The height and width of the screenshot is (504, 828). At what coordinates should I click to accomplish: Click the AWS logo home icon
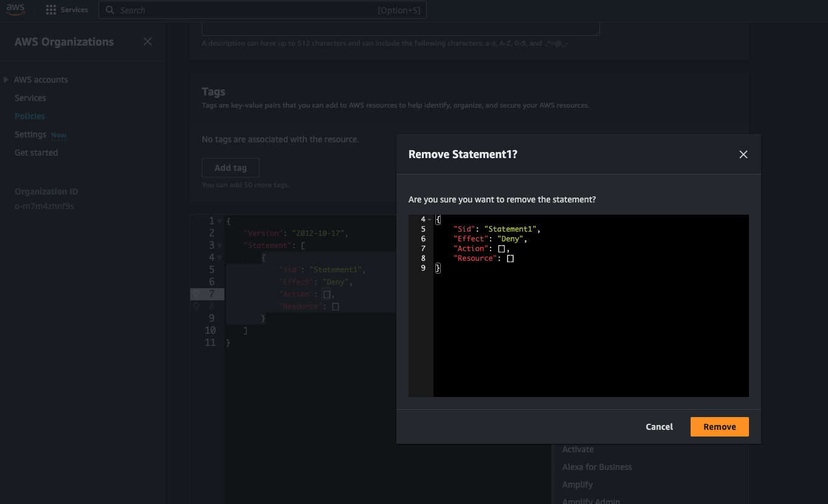click(x=16, y=10)
